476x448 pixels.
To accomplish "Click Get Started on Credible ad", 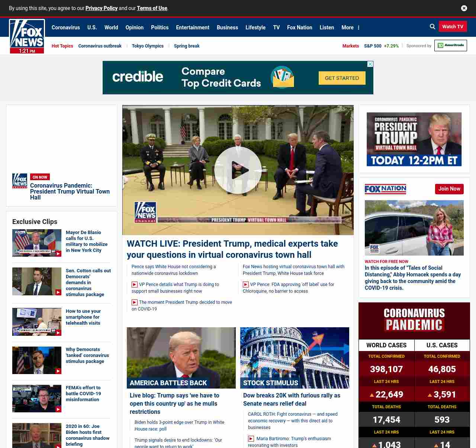I will 342,78.
